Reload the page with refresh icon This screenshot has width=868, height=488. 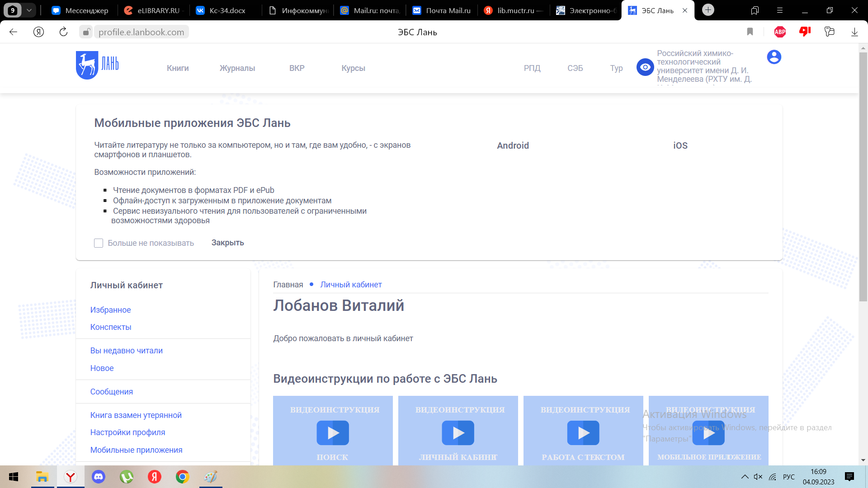[x=63, y=32]
